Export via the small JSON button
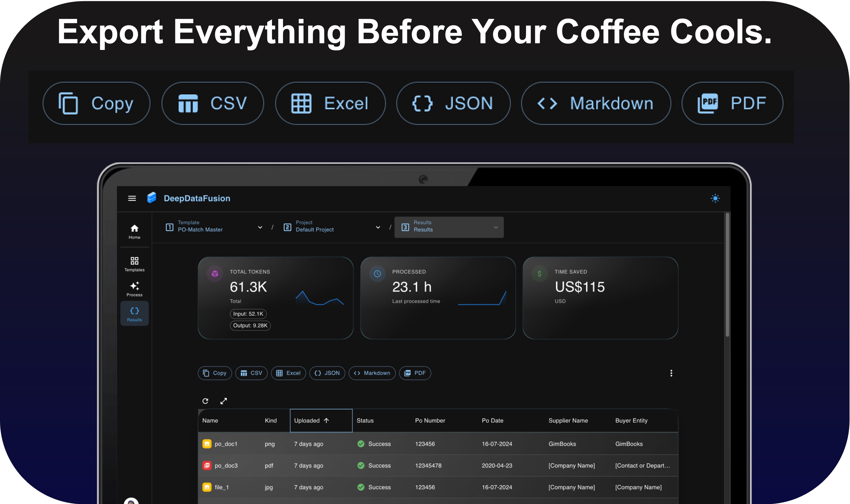The image size is (850, 504). pos(327,373)
